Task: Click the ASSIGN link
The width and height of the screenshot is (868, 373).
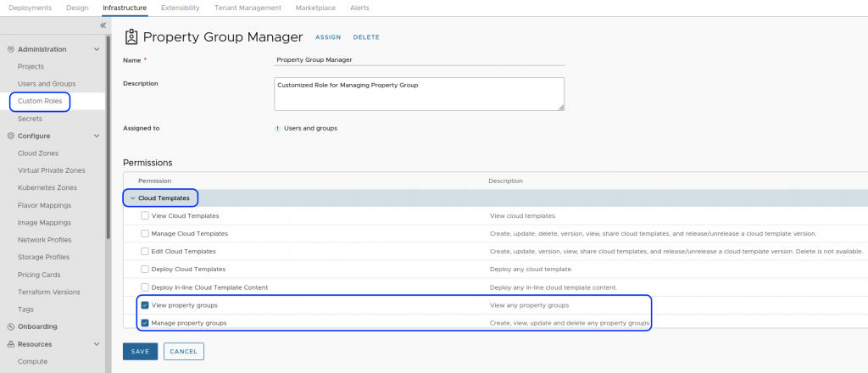Action: pyautogui.click(x=328, y=37)
